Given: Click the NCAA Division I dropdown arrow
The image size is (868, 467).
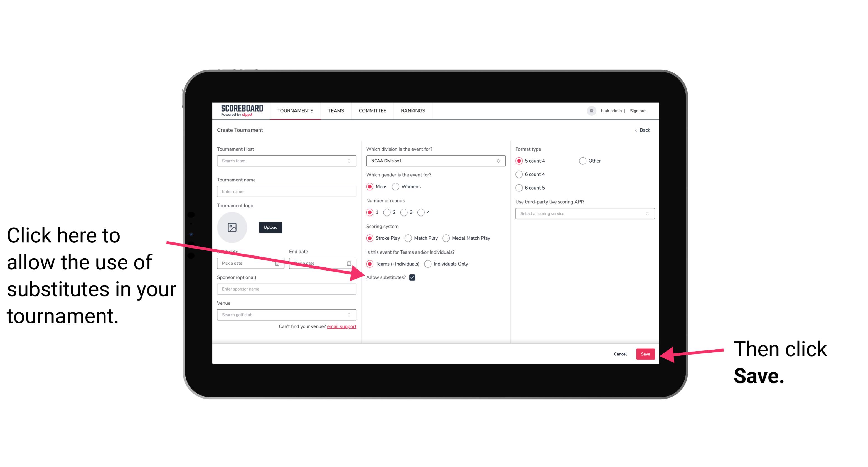Looking at the screenshot, I should click(500, 161).
